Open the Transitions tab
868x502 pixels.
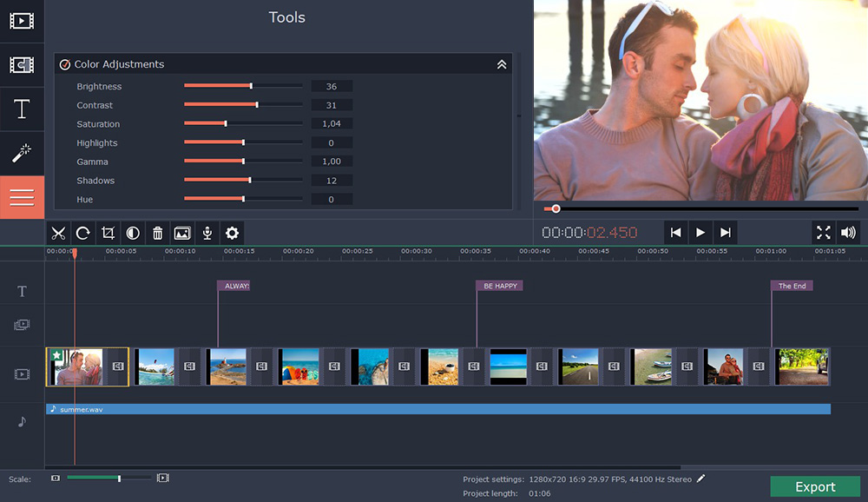(x=22, y=65)
